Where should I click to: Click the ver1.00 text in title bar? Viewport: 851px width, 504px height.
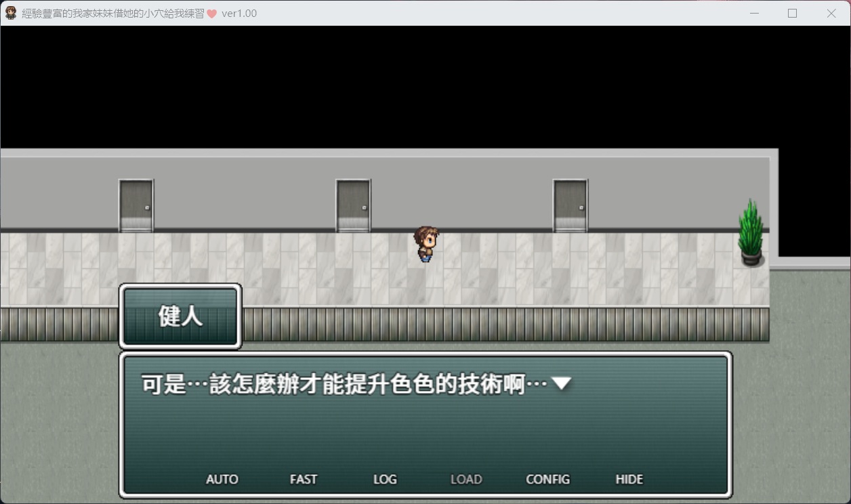click(239, 14)
